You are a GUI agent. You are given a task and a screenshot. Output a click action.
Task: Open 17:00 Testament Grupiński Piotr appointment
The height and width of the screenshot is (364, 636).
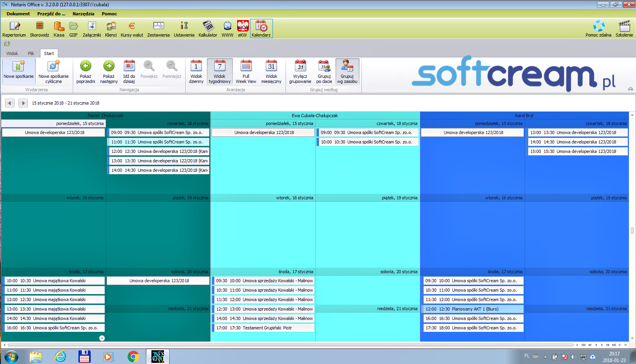264,328
